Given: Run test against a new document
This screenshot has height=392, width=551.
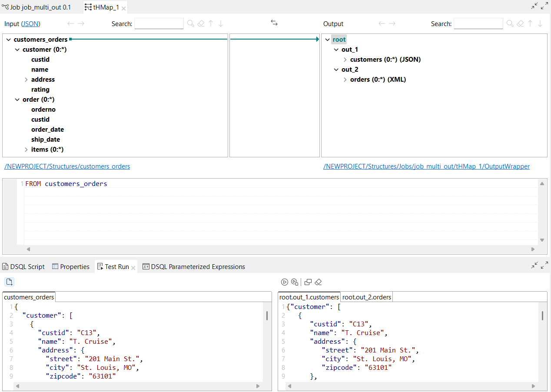Looking at the screenshot, I should (x=295, y=282).
